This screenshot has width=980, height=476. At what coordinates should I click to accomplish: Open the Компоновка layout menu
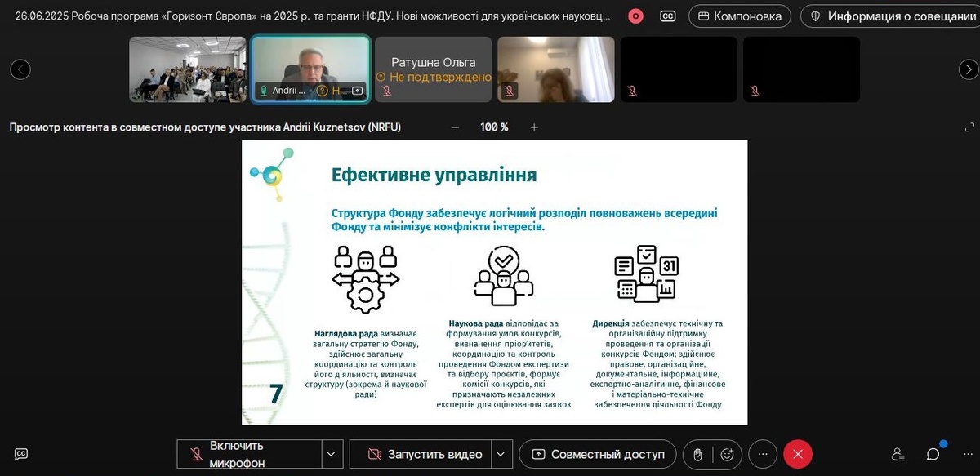click(740, 16)
